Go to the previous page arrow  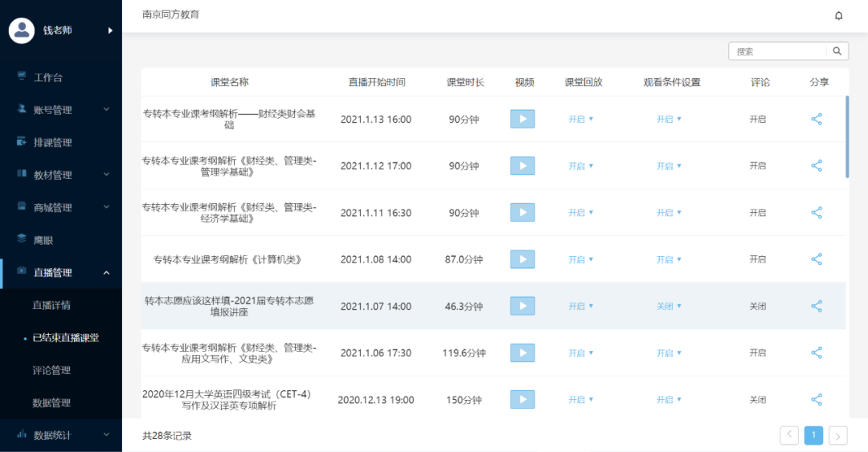point(789,435)
